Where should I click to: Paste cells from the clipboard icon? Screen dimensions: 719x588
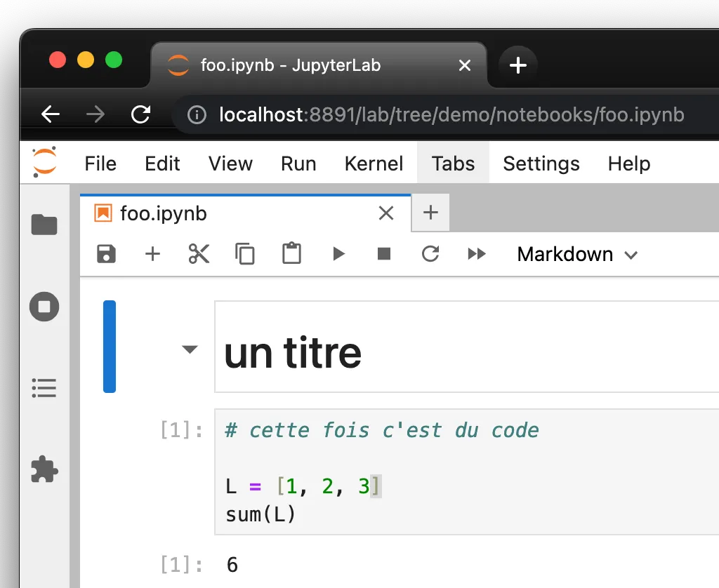(291, 254)
